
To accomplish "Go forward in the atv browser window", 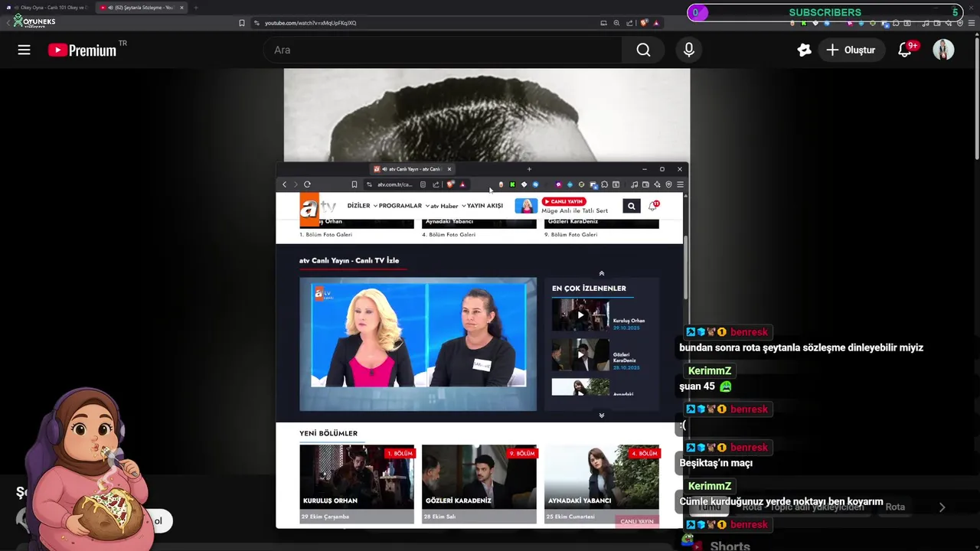I will click(x=296, y=184).
